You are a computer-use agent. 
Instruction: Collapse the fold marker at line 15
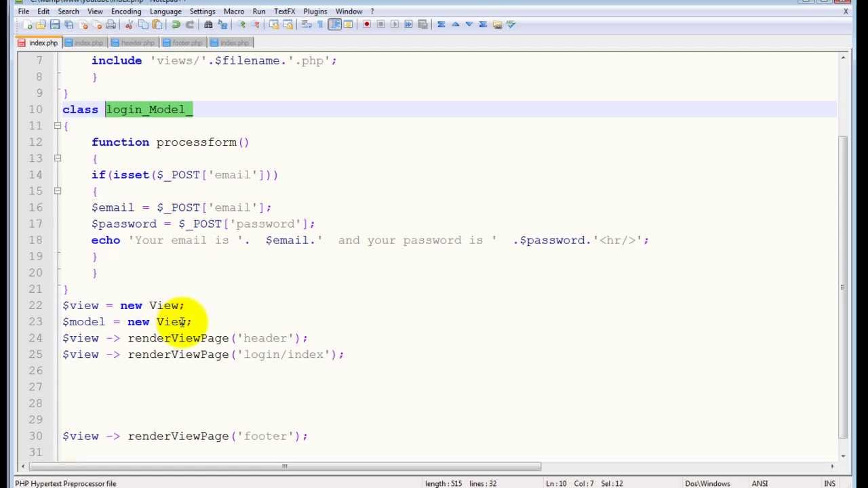coord(58,191)
